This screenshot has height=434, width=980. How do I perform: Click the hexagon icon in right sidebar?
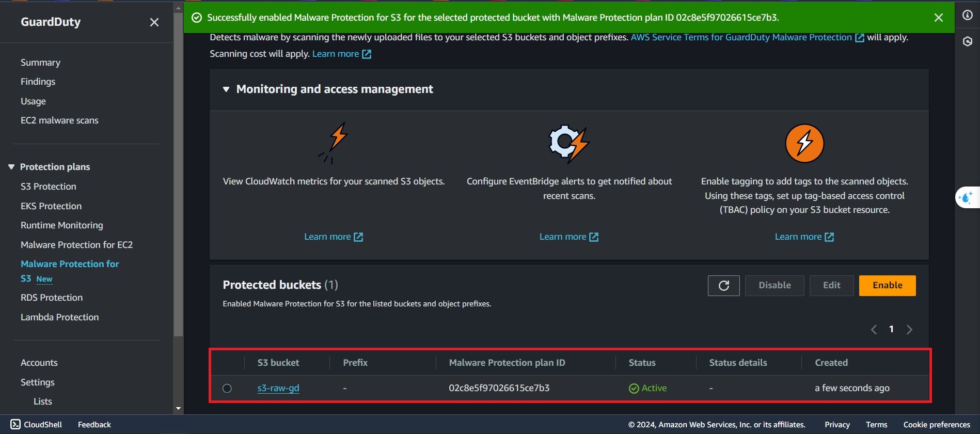click(967, 41)
